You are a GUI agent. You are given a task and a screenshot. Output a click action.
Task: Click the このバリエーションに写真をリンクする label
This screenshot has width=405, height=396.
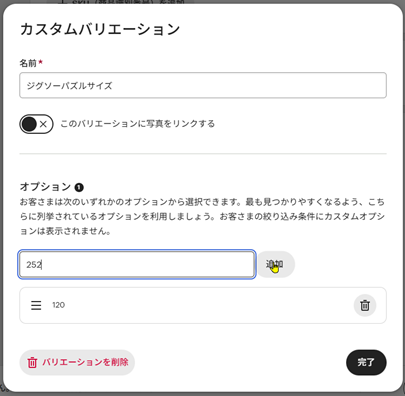pyautogui.click(x=137, y=124)
